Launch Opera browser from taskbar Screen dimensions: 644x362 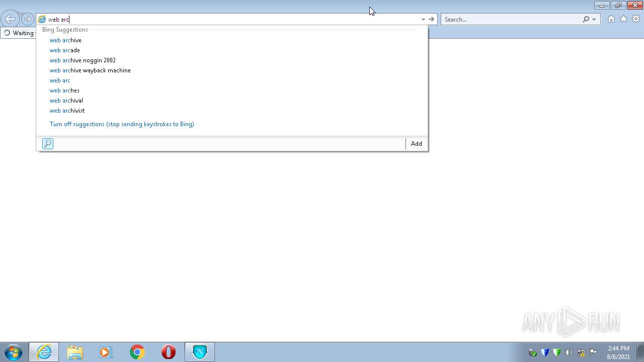(169, 352)
